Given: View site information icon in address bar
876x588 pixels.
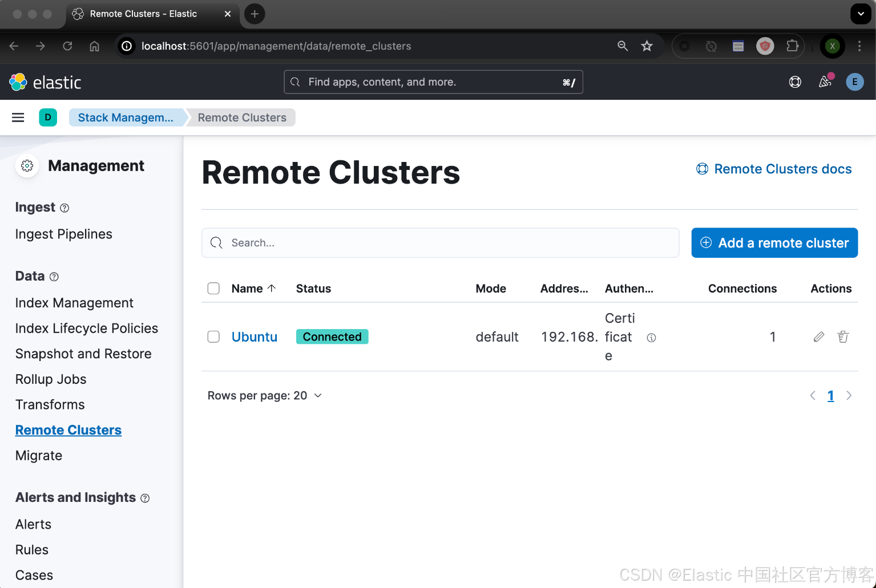Looking at the screenshot, I should (x=127, y=46).
